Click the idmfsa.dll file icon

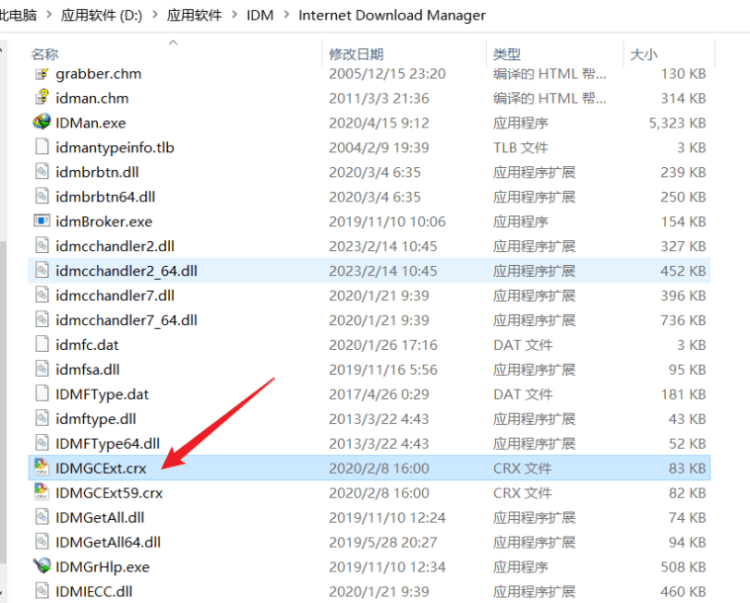click(x=42, y=369)
